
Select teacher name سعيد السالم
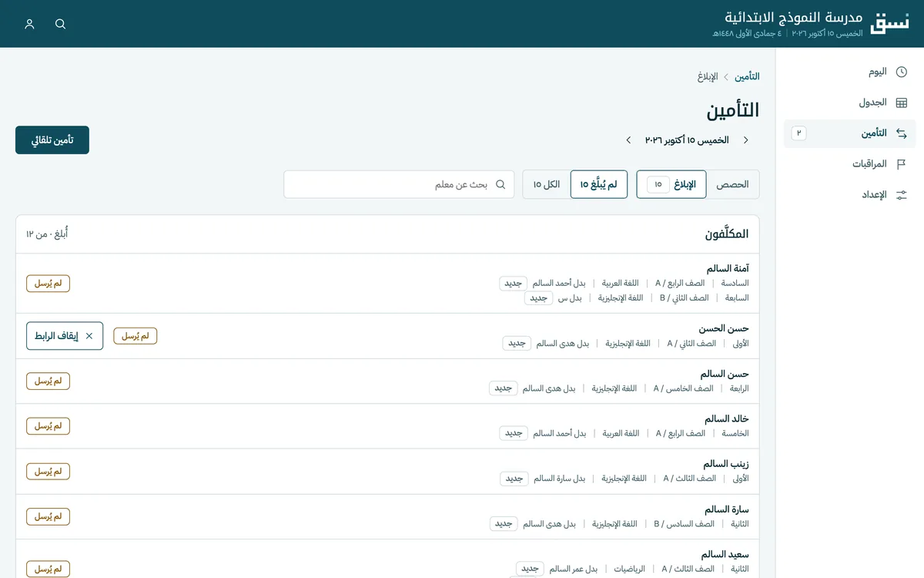click(725, 554)
